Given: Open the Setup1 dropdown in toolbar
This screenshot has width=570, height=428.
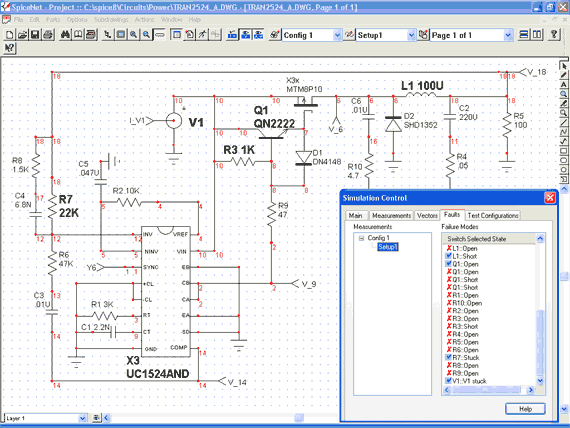Looking at the screenshot, I should pyautogui.click(x=411, y=35).
